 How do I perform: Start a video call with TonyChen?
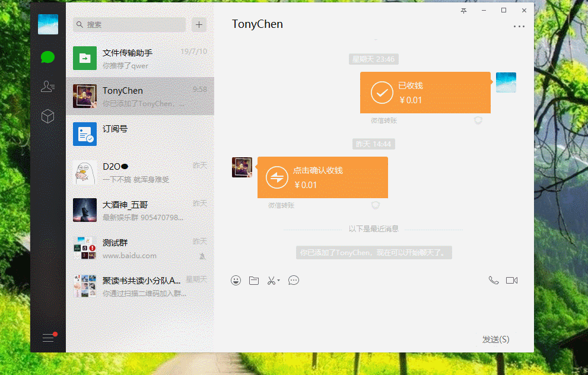pyautogui.click(x=512, y=279)
